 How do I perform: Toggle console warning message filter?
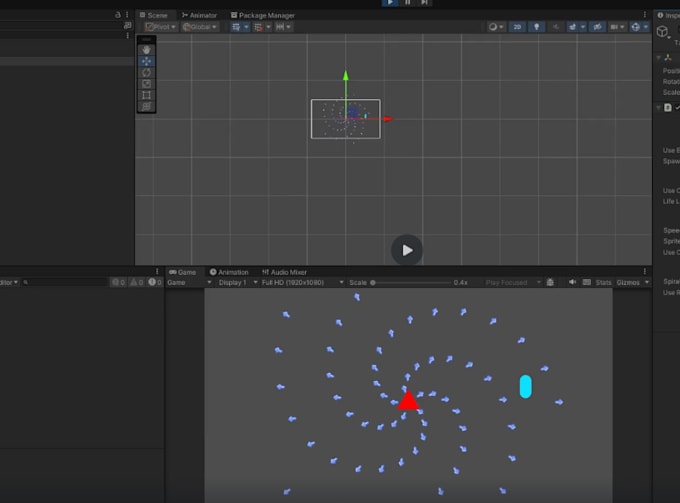(137, 282)
